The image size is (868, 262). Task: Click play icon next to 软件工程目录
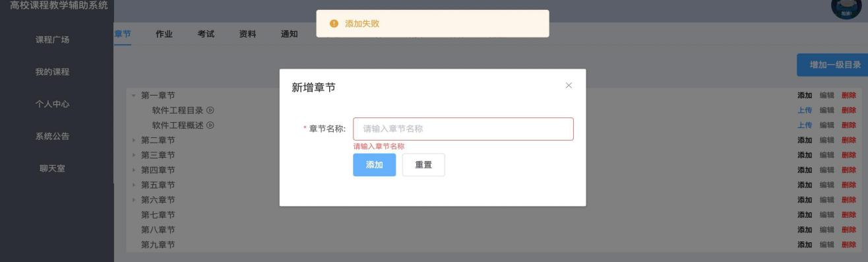pyautogui.click(x=210, y=110)
